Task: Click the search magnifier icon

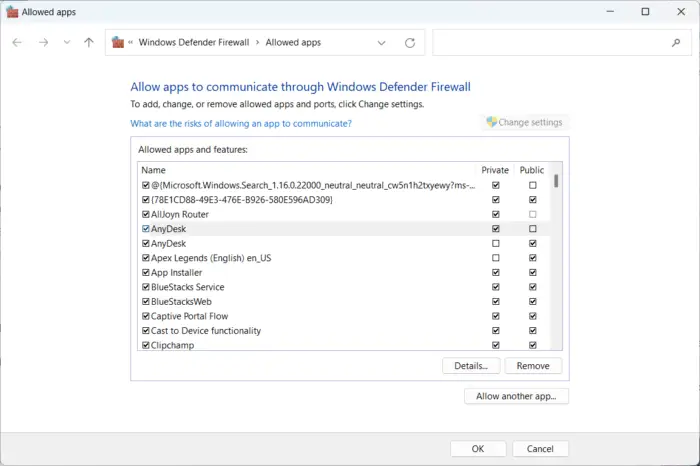Action: (675, 43)
